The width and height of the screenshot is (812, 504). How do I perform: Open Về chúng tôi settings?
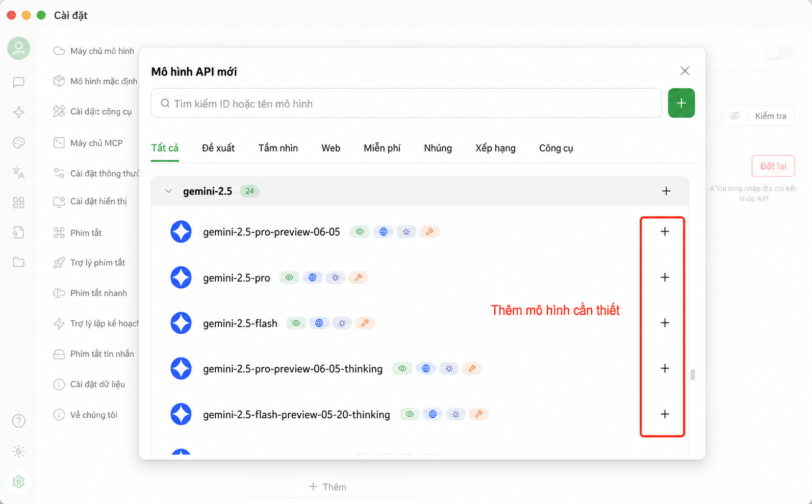point(85,415)
